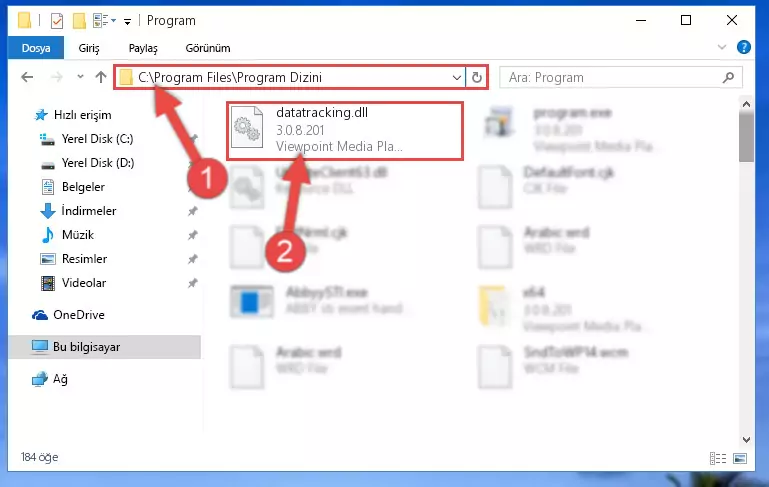Expand the ribbon with the chevron

point(721,47)
